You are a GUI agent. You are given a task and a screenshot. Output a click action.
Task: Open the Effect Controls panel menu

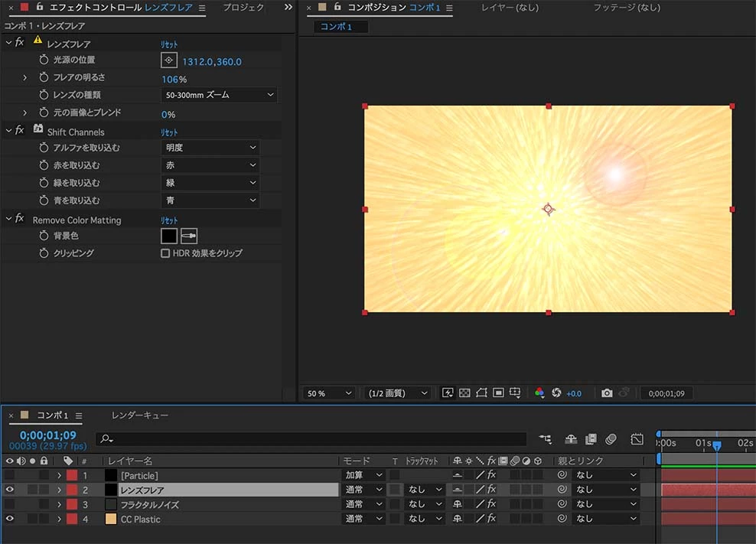tap(202, 8)
